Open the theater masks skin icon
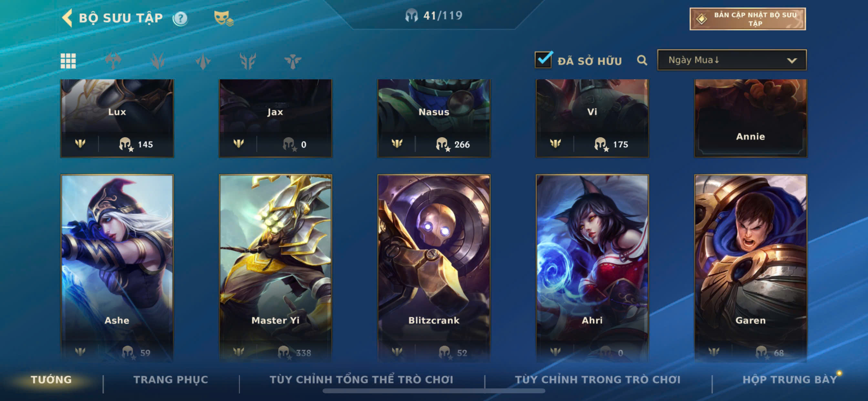This screenshot has width=868, height=401. point(223,18)
